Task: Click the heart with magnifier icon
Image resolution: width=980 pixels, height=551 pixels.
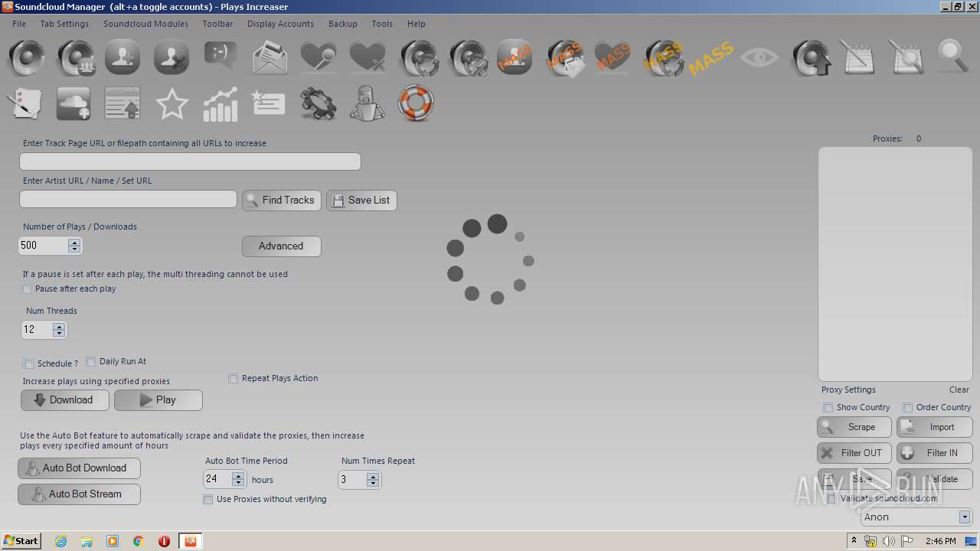Action: [x=318, y=57]
